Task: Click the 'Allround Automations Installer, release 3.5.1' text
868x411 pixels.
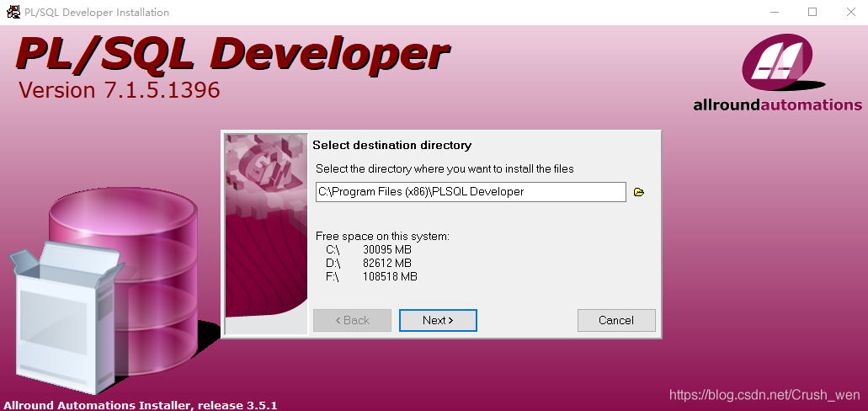Action: (x=140, y=405)
